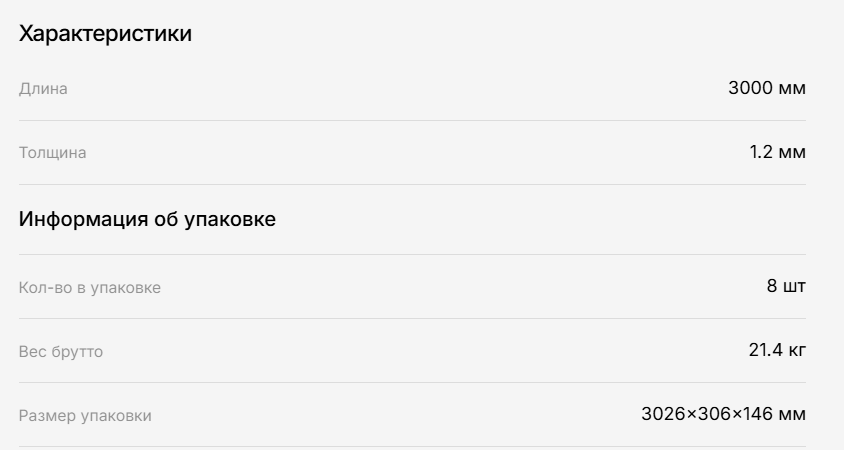
Task: Click the word 'Информация' in the packaging heading
Action: [x=83, y=219]
